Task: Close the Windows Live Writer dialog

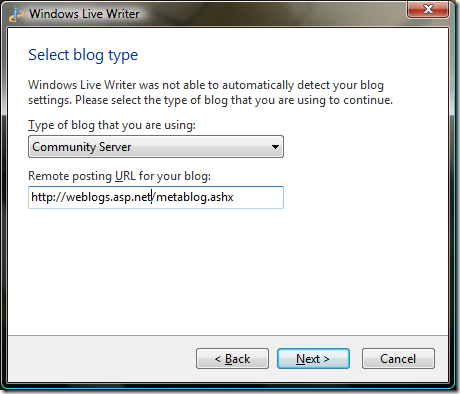Action: tap(428, 9)
